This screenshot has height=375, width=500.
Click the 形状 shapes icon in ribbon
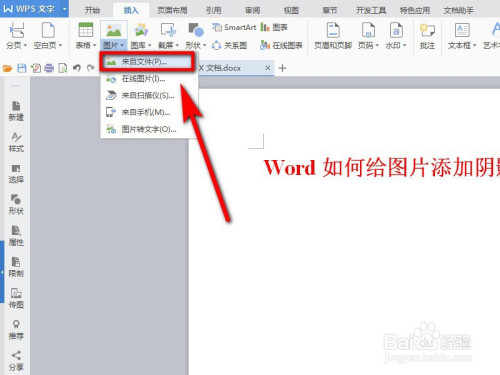click(196, 30)
